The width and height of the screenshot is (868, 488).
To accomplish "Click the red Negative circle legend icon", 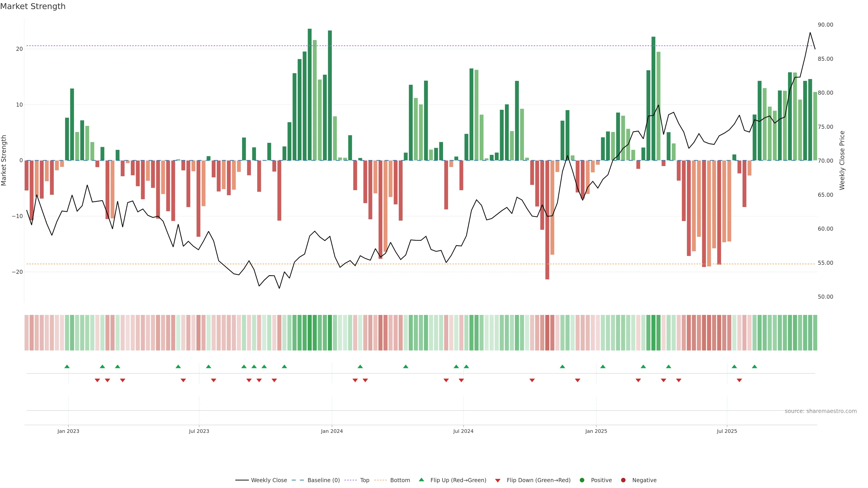I will coord(623,480).
